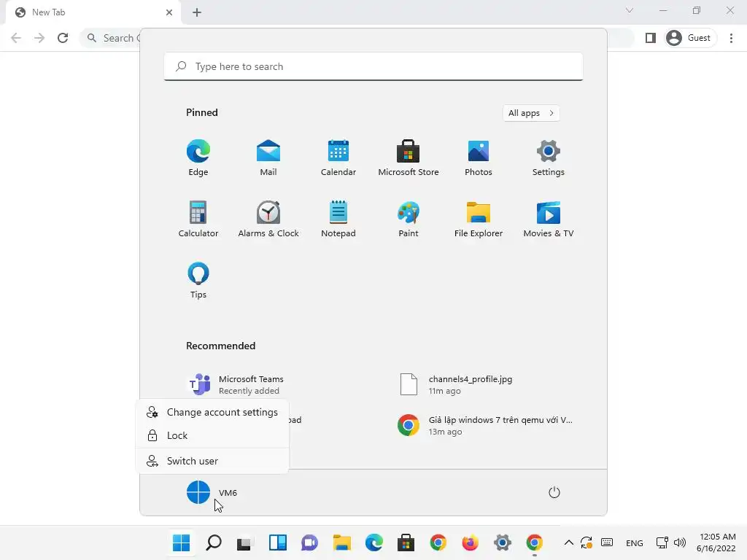Show hidden system tray icons
Screen dimensions: 747x560
click(568, 542)
